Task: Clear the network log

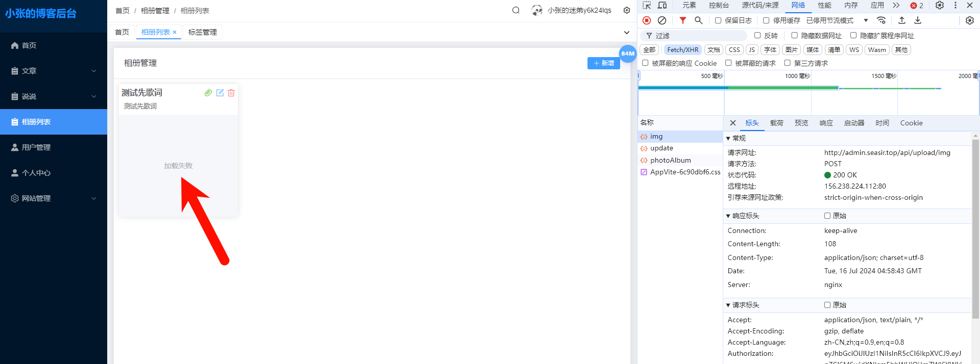Action: coord(662,20)
